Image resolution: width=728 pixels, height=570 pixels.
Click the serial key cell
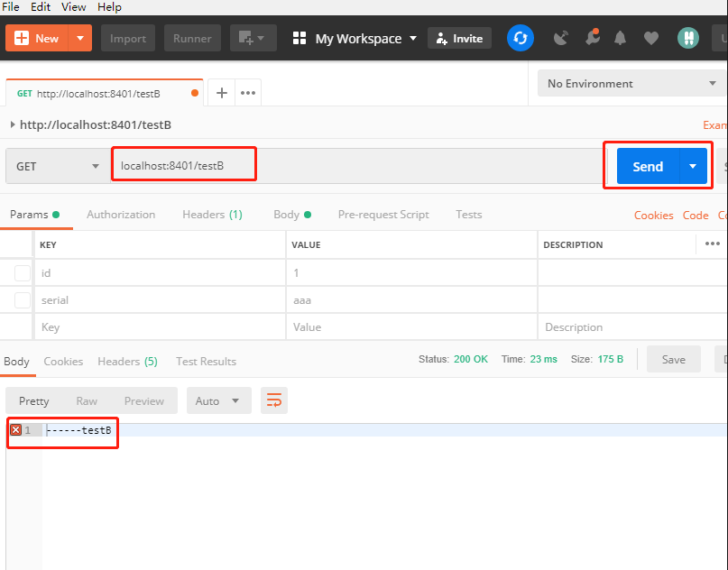pyautogui.click(x=161, y=299)
